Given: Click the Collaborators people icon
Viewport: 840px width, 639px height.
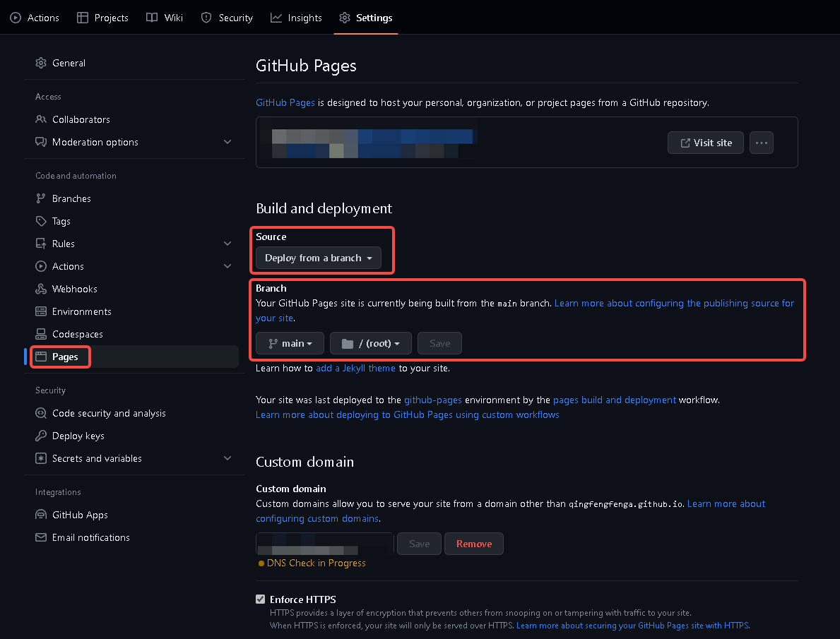Looking at the screenshot, I should pyautogui.click(x=41, y=119).
